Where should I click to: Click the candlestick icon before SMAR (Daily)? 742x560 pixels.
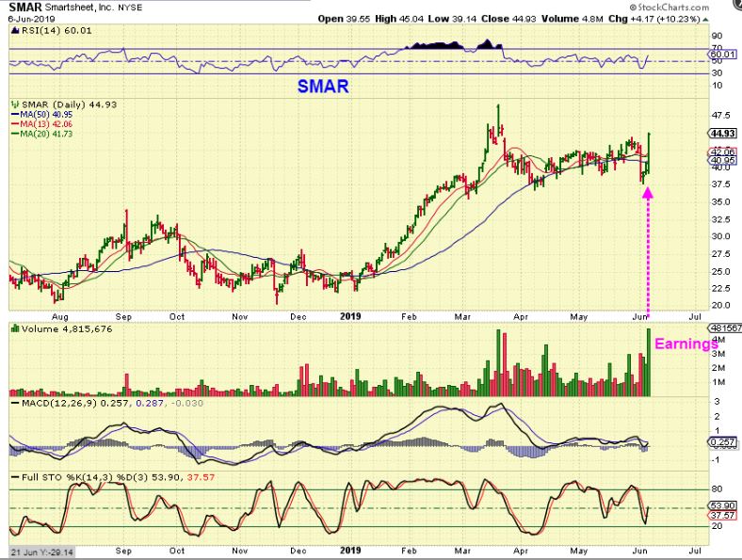click(x=15, y=104)
